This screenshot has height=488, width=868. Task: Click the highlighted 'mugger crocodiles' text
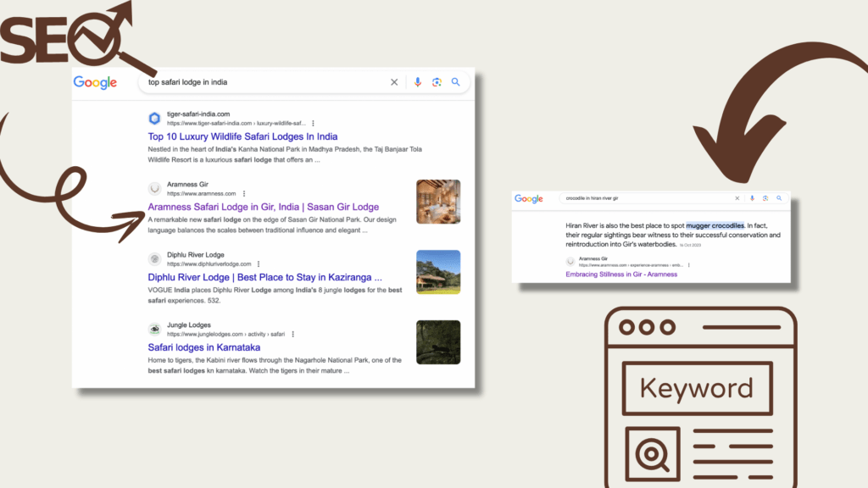click(x=715, y=225)
